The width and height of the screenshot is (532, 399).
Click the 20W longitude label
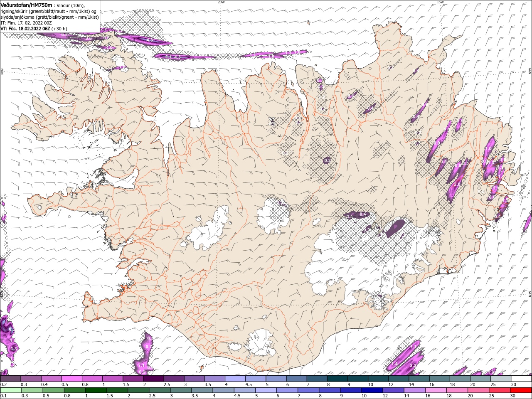coord(221,2)
